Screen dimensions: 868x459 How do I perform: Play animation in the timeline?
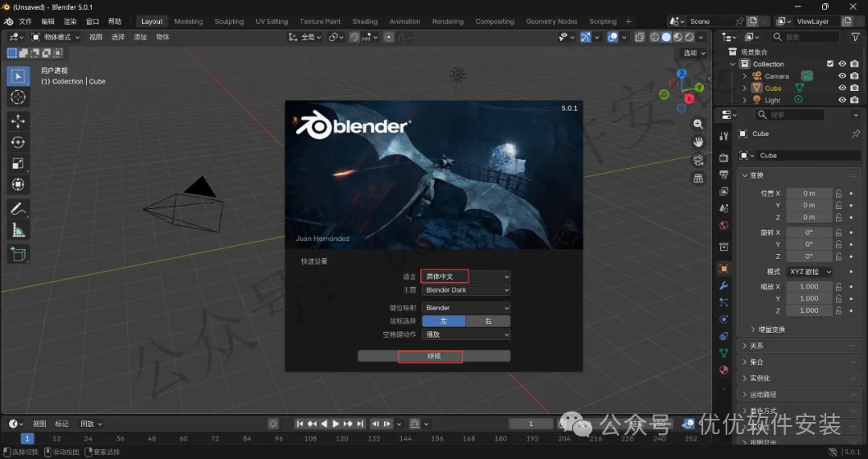(335, 424)
